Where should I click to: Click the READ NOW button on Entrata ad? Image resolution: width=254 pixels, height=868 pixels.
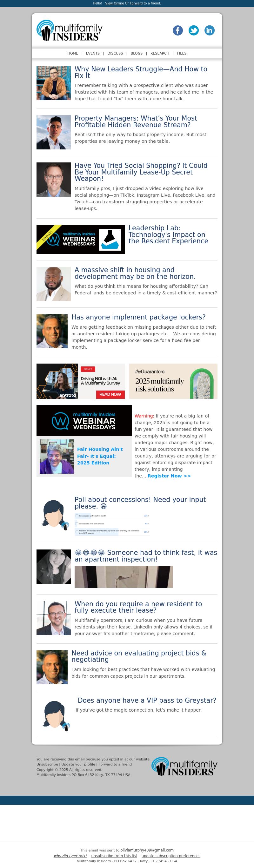tap(110, 394)
